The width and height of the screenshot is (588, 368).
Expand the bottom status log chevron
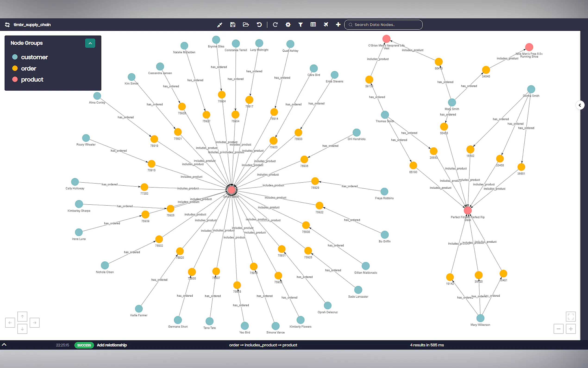point(4,345)
